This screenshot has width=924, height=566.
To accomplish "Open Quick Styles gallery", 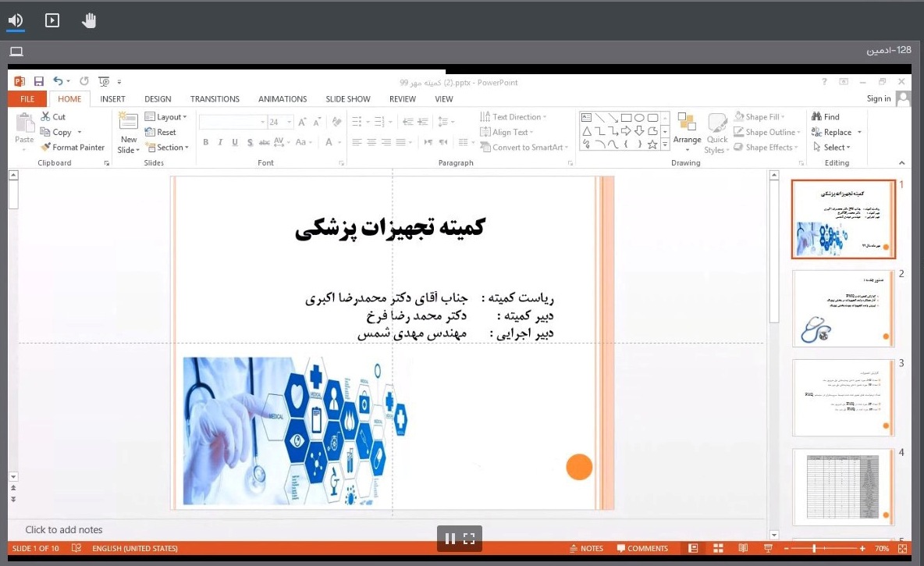I will point(716,133).
